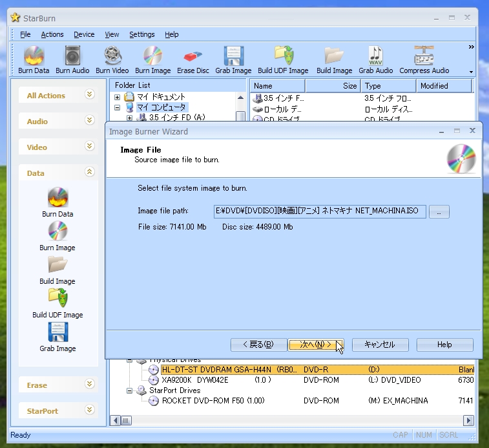Viewport: 489px width, 448px height.
Task: Expand the All Actions sidebar section
Action: [x=90, y=94]
